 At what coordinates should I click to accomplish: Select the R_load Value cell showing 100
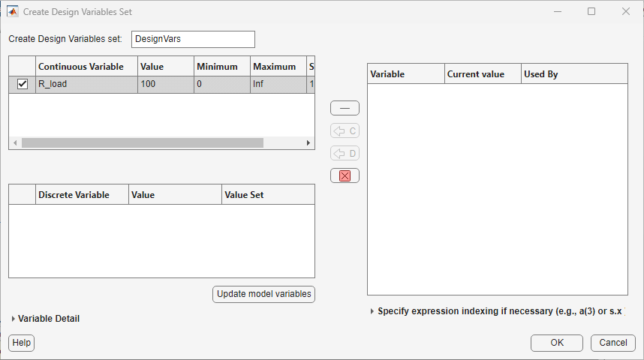165,84
